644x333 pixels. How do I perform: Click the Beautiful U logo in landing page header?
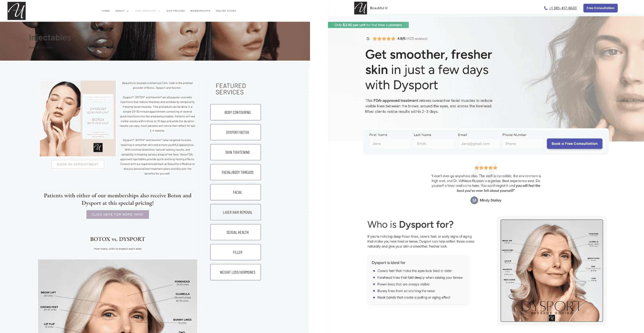(x=360, y=8)
